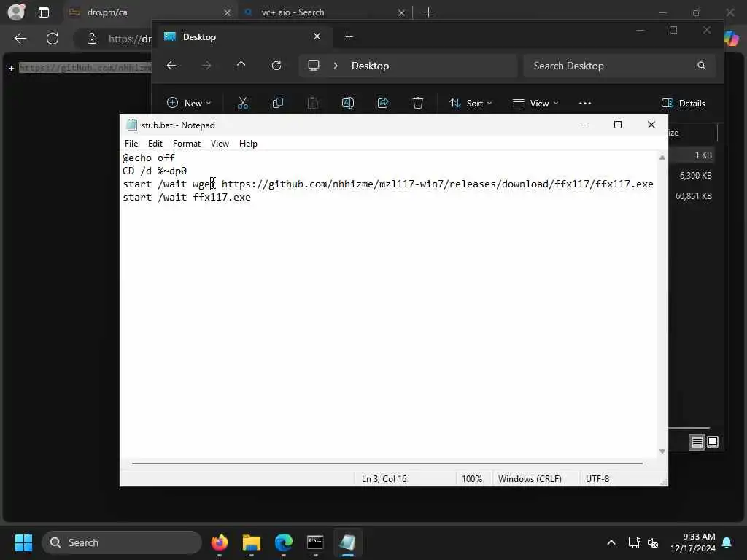Add a new tab in File Explorer
Viewport: 747px width, 560px height.
click(349, 36)
